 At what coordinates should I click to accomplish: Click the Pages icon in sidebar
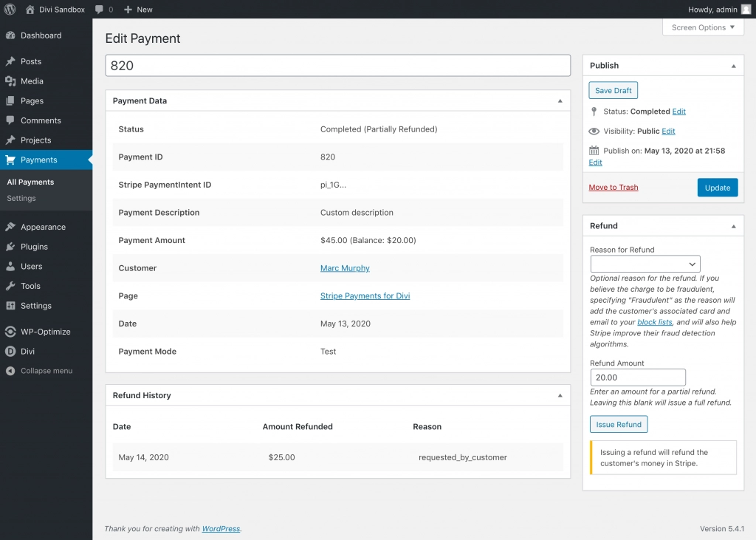[x=10, y=101]
